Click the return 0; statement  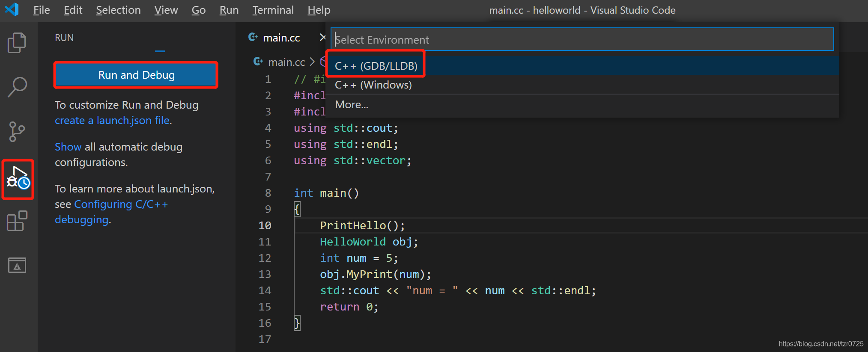tap(349, 307)
